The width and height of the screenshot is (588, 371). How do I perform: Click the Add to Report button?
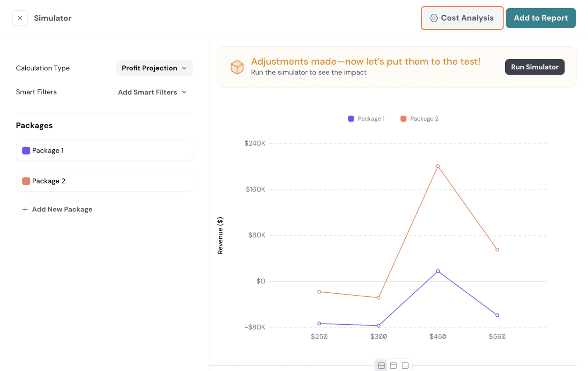540,18
